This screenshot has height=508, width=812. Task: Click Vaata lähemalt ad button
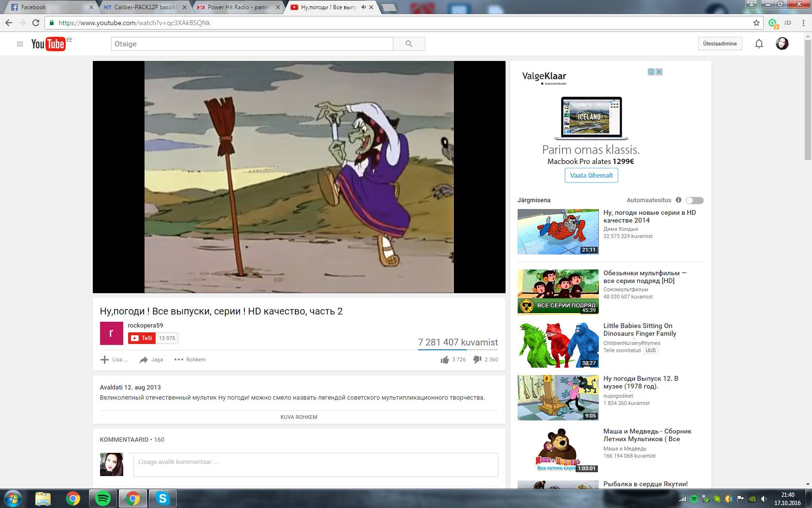[591, 175]
